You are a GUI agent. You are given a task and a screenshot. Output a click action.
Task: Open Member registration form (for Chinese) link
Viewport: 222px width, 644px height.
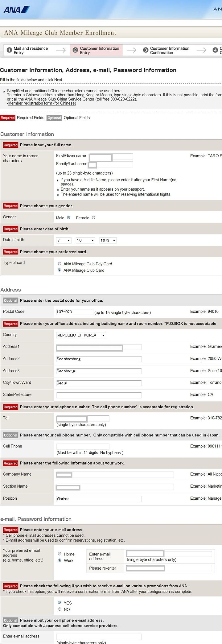tap(42, 103)
